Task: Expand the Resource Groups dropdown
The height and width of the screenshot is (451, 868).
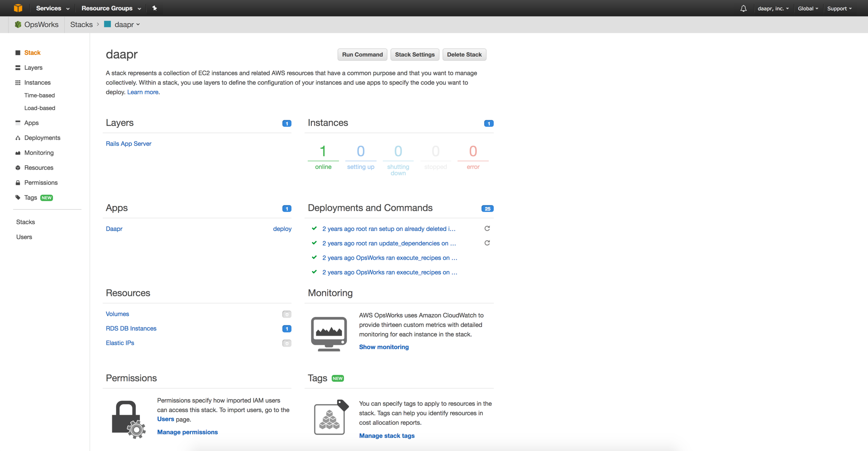Action: [111, 8]
